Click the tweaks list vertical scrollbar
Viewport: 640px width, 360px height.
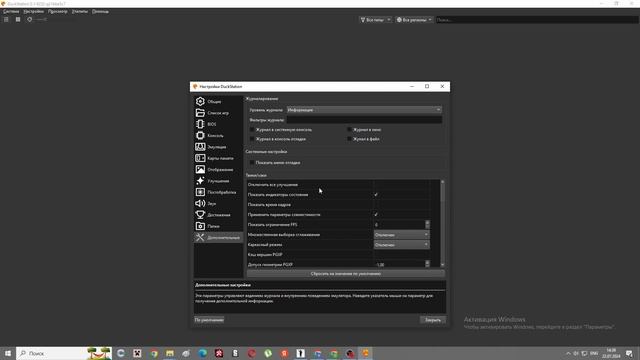[x=442, y=223]
